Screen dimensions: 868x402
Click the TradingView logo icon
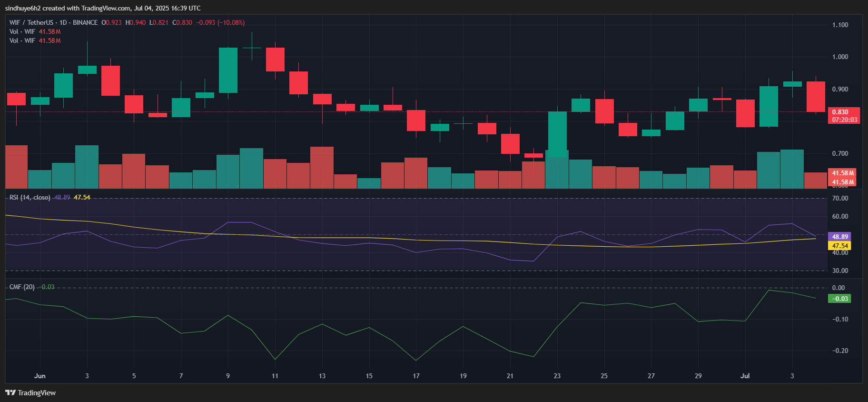[10, 392]
